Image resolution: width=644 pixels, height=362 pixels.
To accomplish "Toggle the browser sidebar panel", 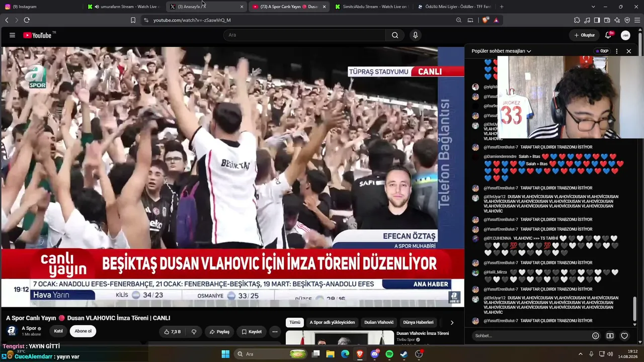I will click(x=597, y=20).
